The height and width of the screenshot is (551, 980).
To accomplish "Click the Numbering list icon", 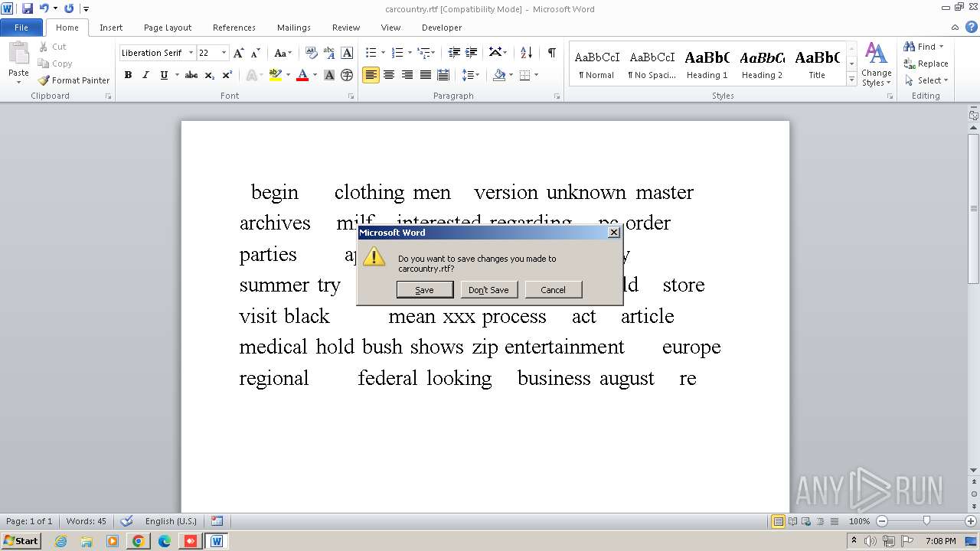I will (x=397, y=53).
